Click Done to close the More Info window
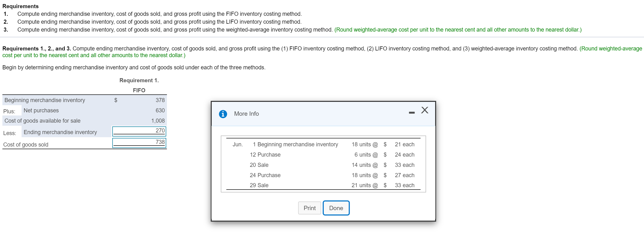This screenshot has width=644, height=240. click(336, 208)
